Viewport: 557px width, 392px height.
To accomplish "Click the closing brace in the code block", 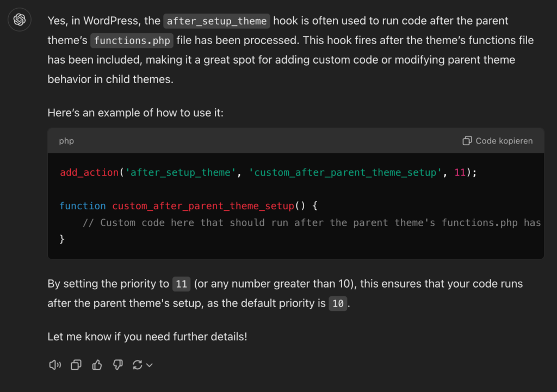I will click(62, 239).
